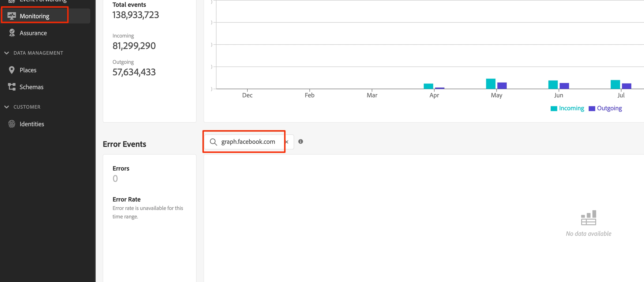
Task: Click the Places map pin icon
Action: coord(11,70)
